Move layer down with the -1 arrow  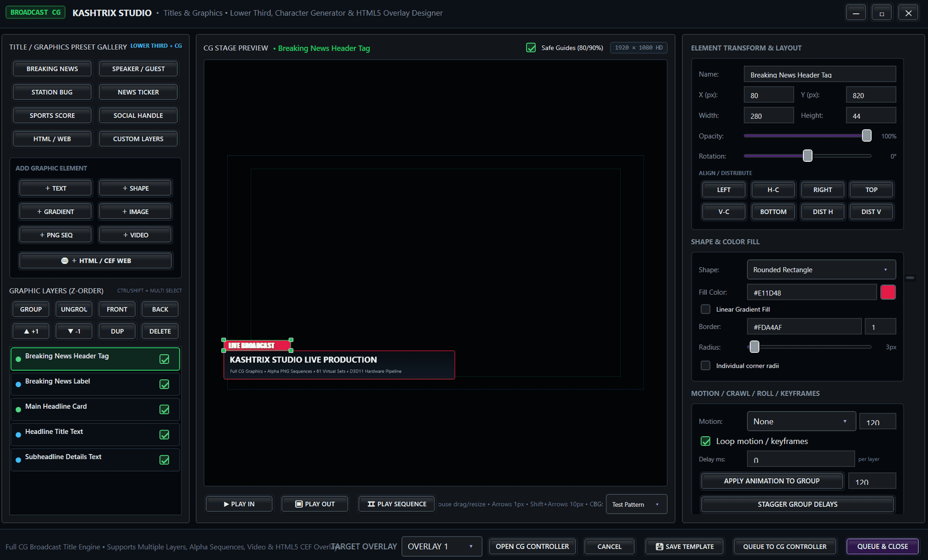[x=74, y=331]
